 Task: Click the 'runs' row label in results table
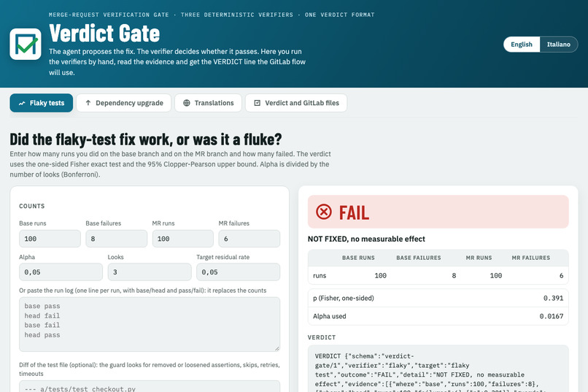[x=320, y=275]
